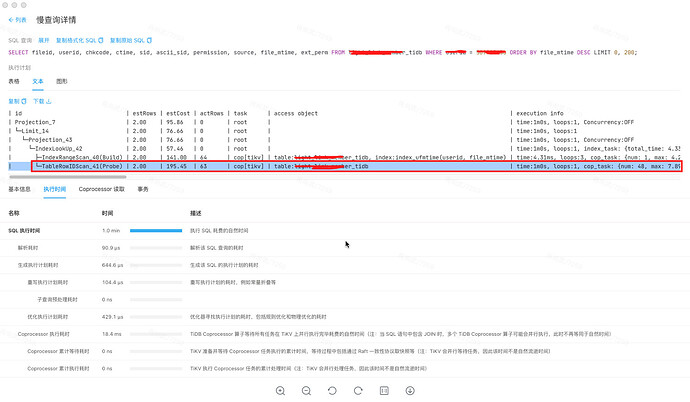The height and width of the screenshot is (402, 690).
Task: Switch execution plan to 表格 tab
Action: (14, 79)
